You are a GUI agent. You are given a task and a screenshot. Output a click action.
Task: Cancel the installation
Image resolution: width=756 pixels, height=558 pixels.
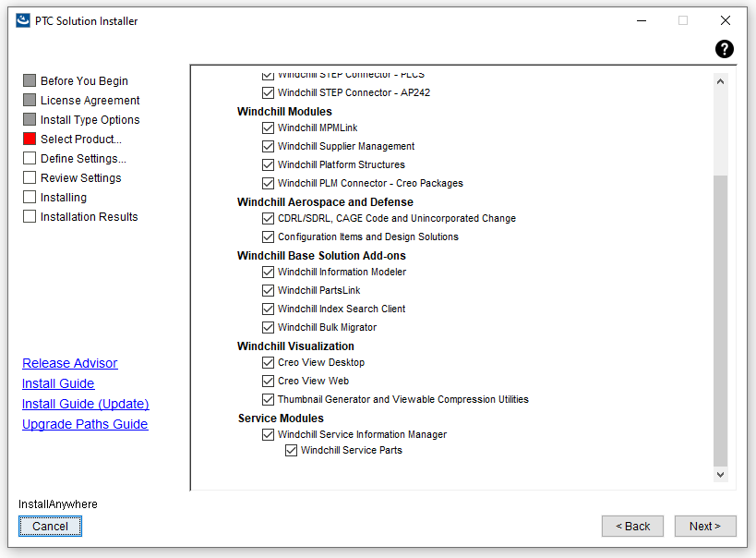(x=50, y=526)
